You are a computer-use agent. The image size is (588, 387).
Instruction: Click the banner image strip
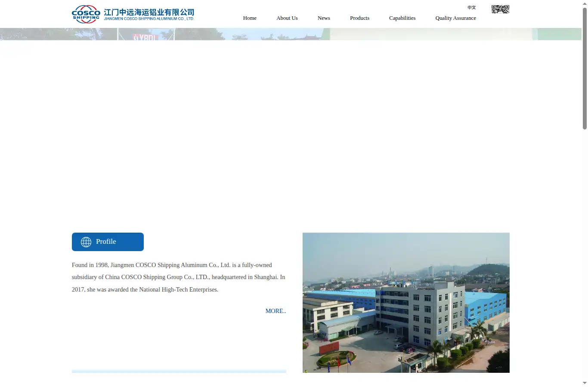tap(291, 34)
